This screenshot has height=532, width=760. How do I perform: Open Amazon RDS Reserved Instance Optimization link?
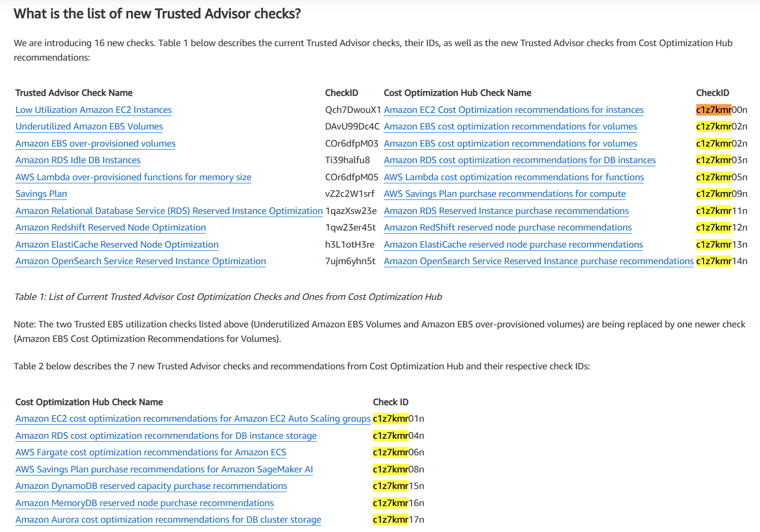pyautogui.click(x=169, y=211)
